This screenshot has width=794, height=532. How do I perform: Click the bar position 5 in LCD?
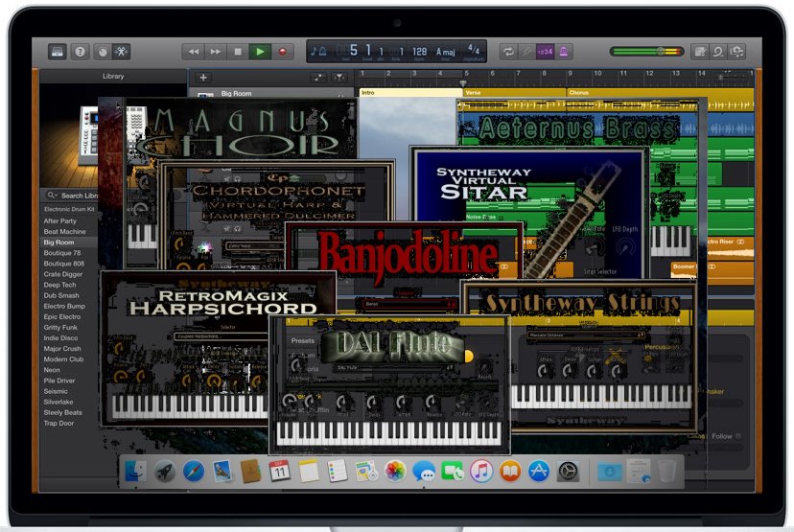point(354,50)
